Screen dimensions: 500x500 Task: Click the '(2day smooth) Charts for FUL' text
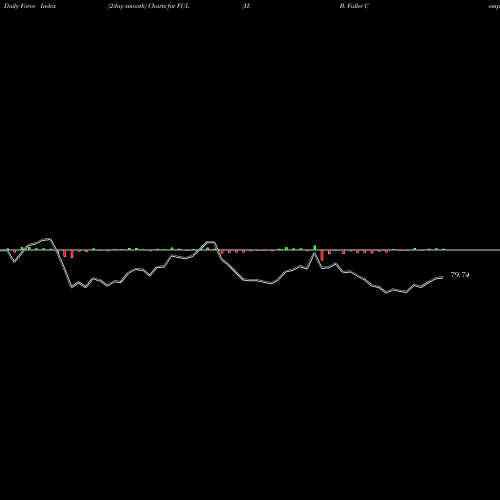[148, 6]
